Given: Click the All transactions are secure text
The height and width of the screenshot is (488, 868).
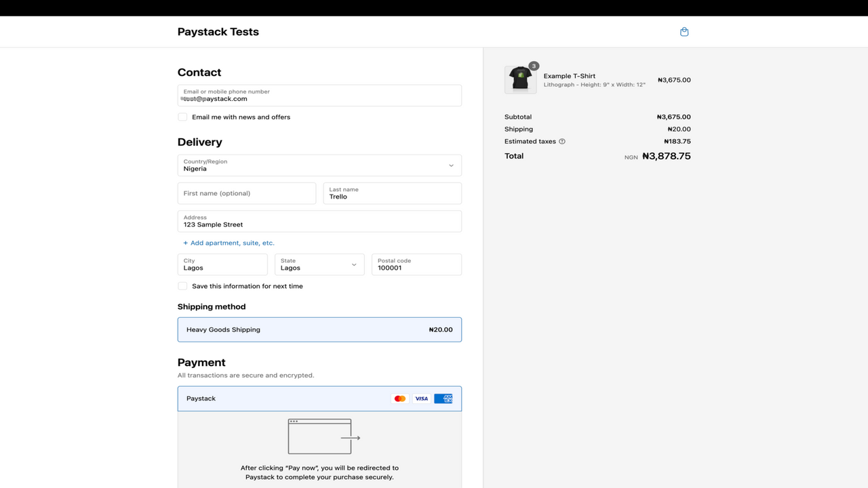Looking at the screenshot, I should [x=246, y=375].
